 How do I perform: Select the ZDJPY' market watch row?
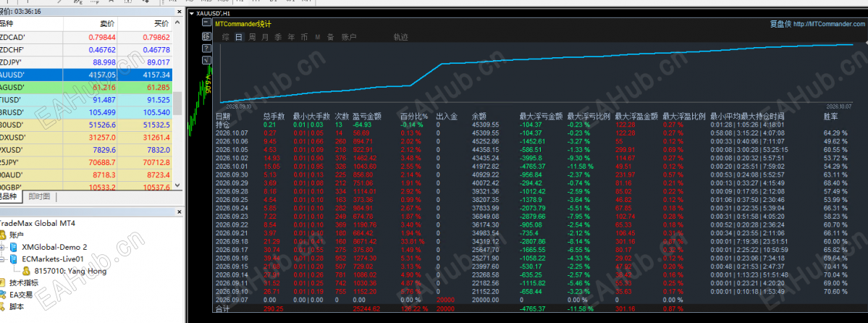86,62
